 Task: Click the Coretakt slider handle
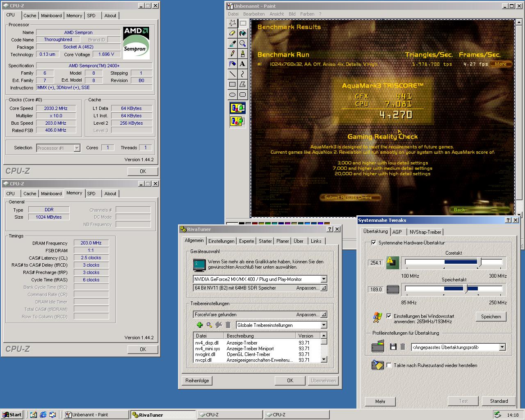(479, 262)
